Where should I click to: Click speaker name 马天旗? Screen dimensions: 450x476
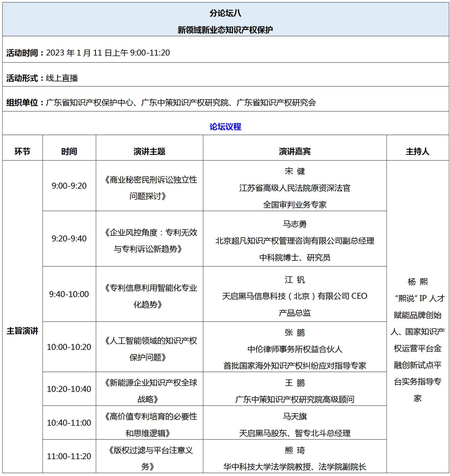click(x=295, y=416)
